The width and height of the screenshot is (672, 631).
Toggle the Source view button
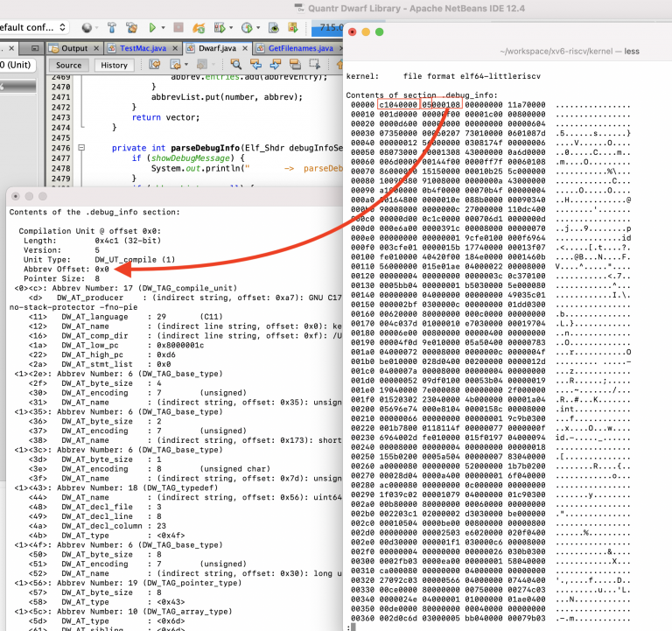(68, 65)
